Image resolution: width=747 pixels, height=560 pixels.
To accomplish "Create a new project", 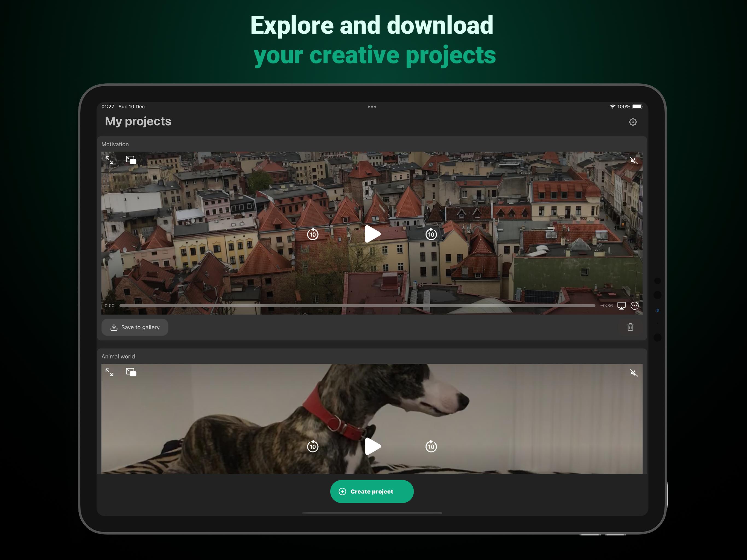I will point(372,491).
